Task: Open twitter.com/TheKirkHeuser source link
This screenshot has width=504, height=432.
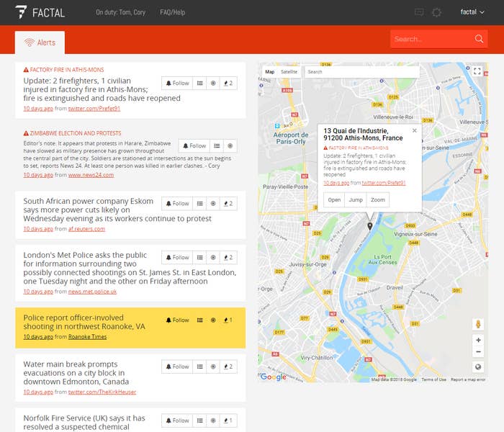Action: pyautogui.click(x=102, y=392)
